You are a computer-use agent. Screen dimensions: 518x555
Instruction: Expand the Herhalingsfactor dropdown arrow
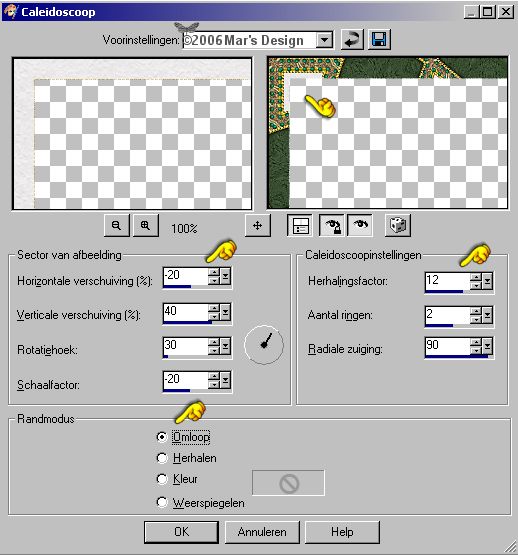click(x=488, y=281)
